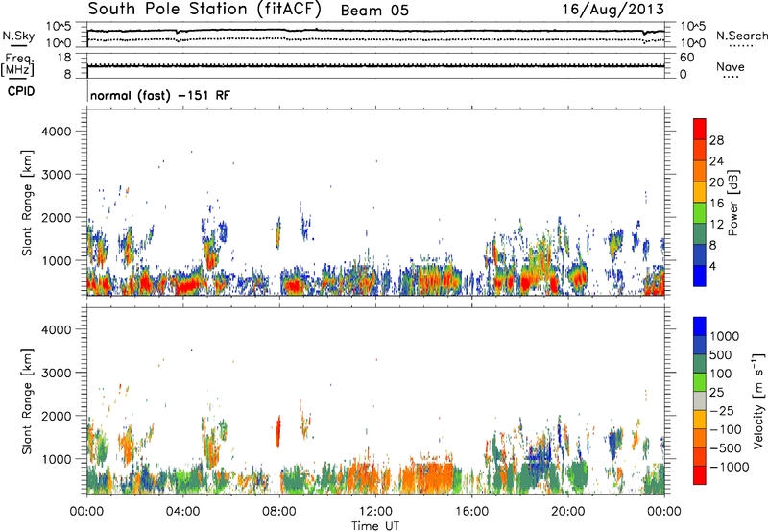
Task: Click the '08:00' time axis tick
Action: (x=279, y=512)
